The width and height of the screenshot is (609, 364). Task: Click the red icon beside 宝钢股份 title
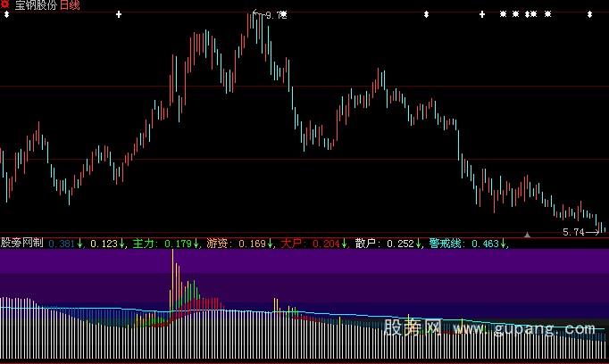point(5,5)
